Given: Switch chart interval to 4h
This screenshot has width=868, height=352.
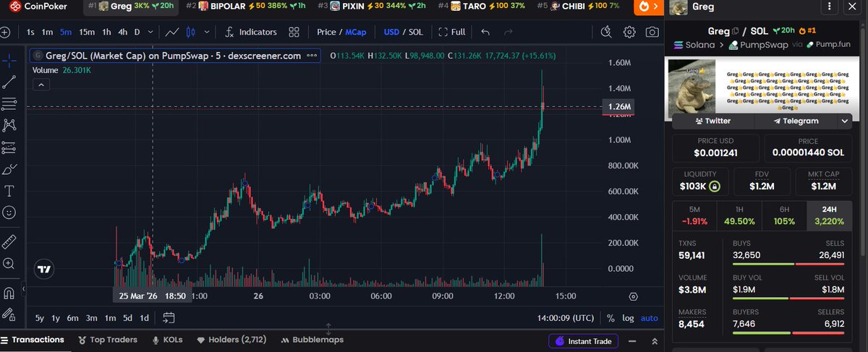Looking at the screenshot, I should click(122, 33).
